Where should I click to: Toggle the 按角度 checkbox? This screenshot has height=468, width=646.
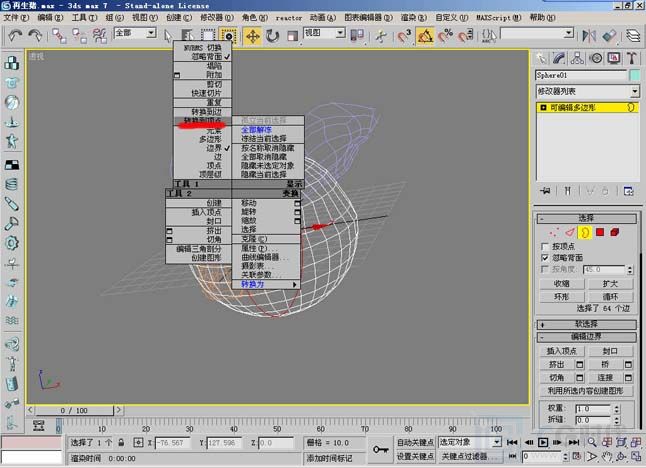click(x=545, y=269)
